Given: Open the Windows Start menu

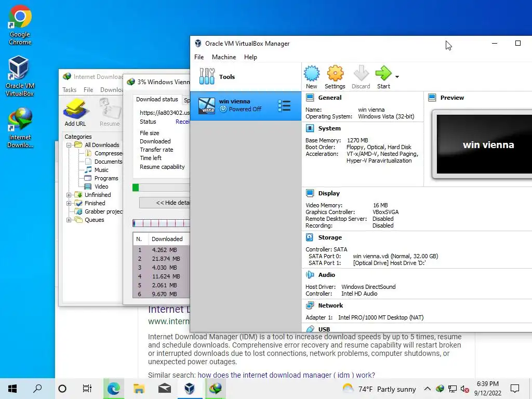Looking at the screenshot, I should tap(12, 389).
